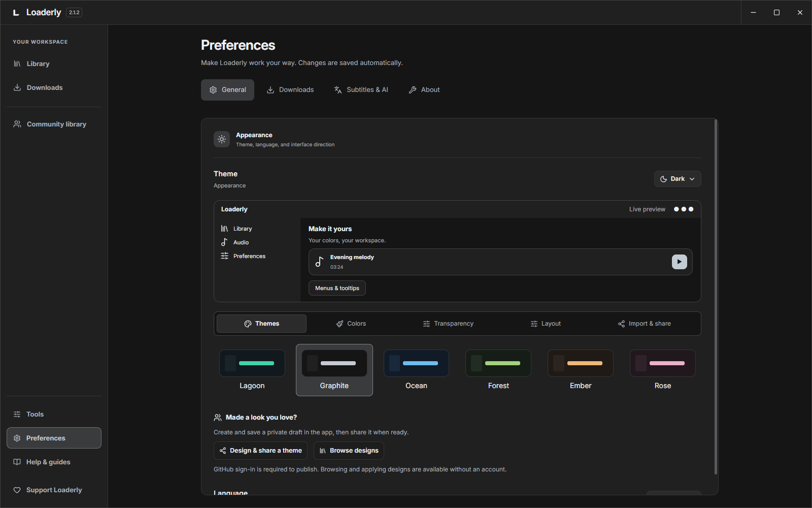Viewport: 812px width, 508px height.
Task: Choose the Ember theme swatch
Action: click(581, 370)
